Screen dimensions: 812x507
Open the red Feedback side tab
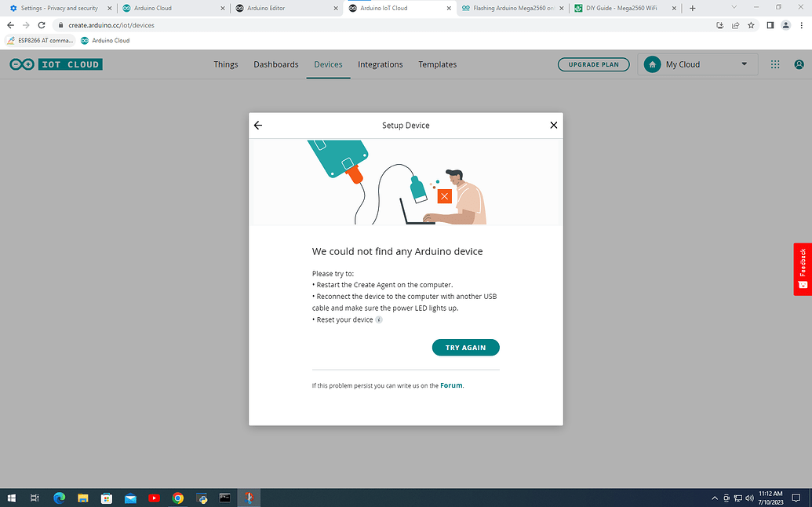click(803, 268)
